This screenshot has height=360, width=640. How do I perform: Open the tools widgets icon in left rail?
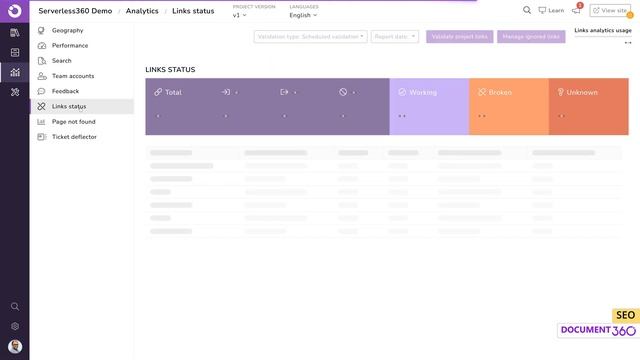coord(15,92)
